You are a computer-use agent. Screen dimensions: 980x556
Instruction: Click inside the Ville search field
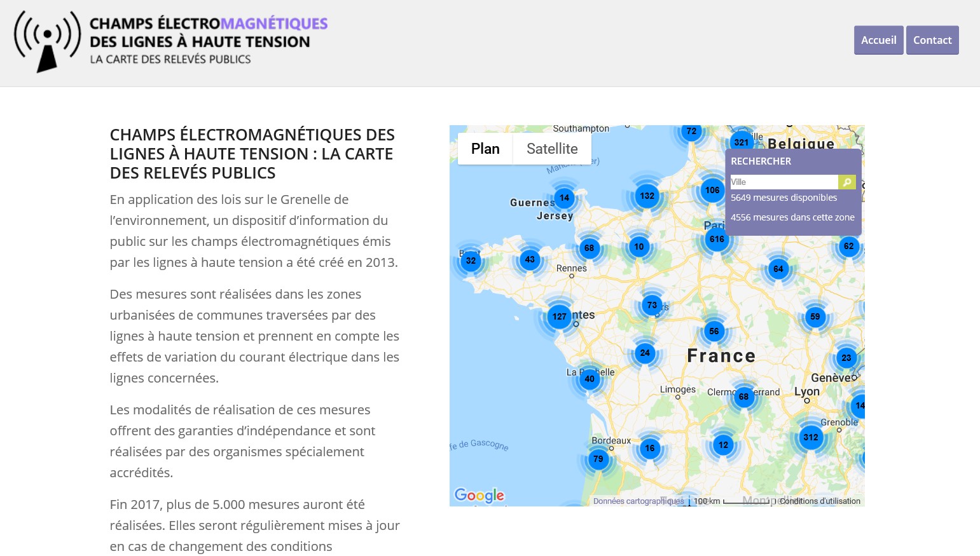click(783, 182)
